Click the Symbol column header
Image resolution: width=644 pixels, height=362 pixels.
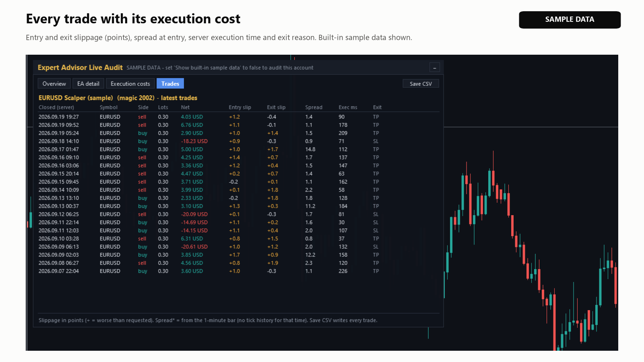[x=109, y=107]
